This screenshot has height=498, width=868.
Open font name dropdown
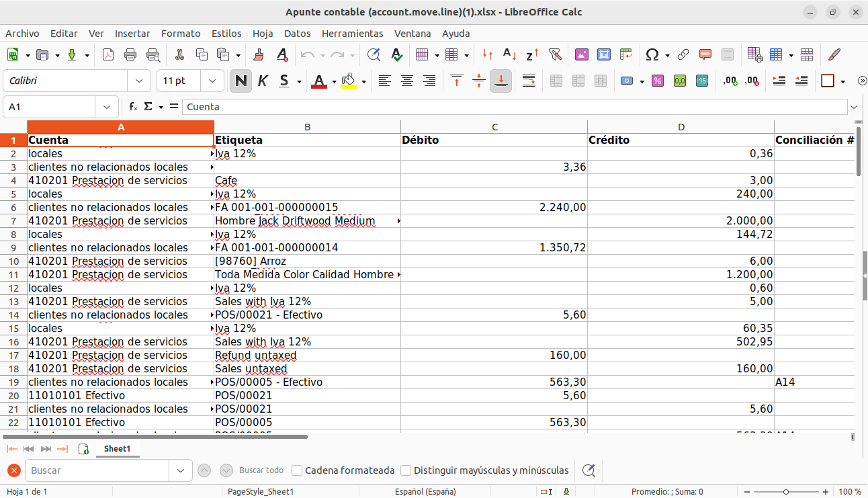pos(139,81)
